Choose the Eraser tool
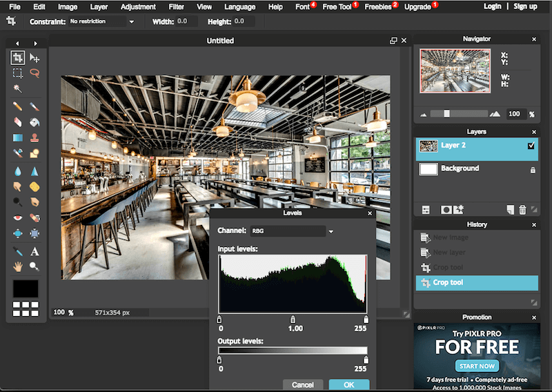The height and width of the screenshot is (392, 552). (x=18, y=122)
